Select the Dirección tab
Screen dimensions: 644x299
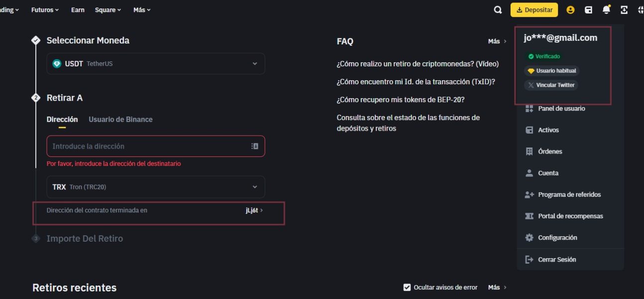(x=62, y=120)
